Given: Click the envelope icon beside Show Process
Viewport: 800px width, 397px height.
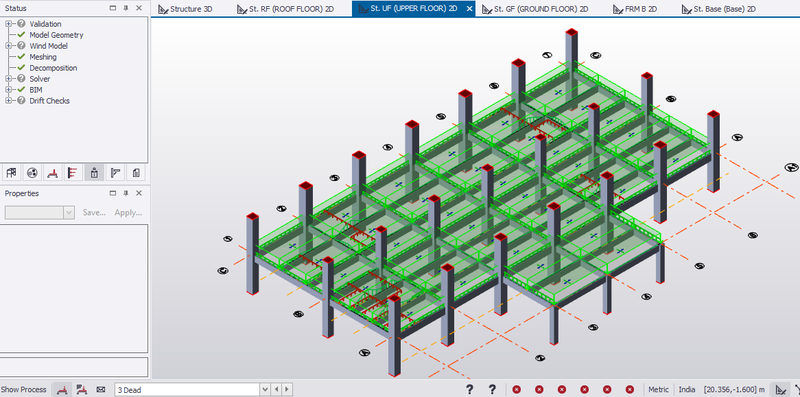Looking at the screenshot, I should (x=101, y=389).
